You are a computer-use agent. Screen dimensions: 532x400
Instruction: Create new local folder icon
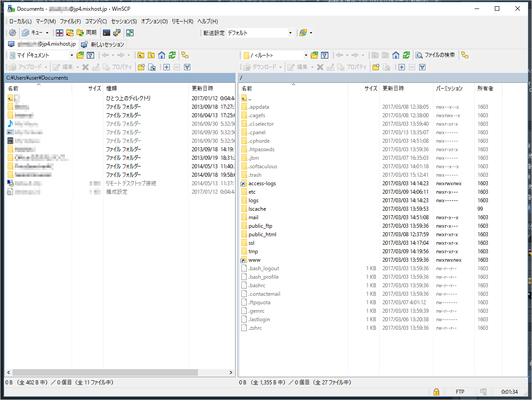tap(142, 67)
